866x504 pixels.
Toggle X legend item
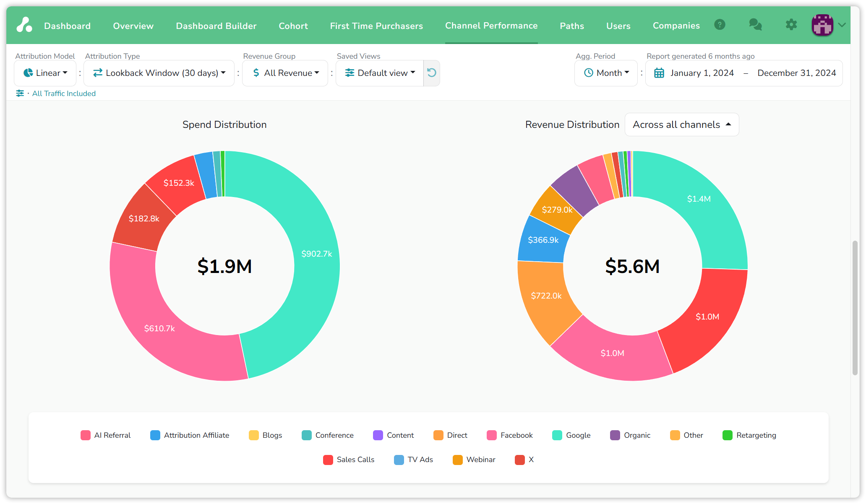524,460
